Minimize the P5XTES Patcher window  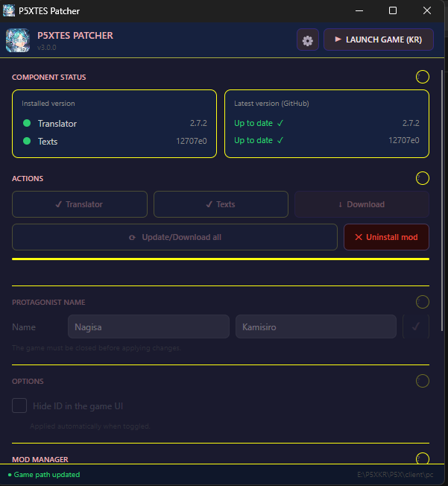point(359,10)
